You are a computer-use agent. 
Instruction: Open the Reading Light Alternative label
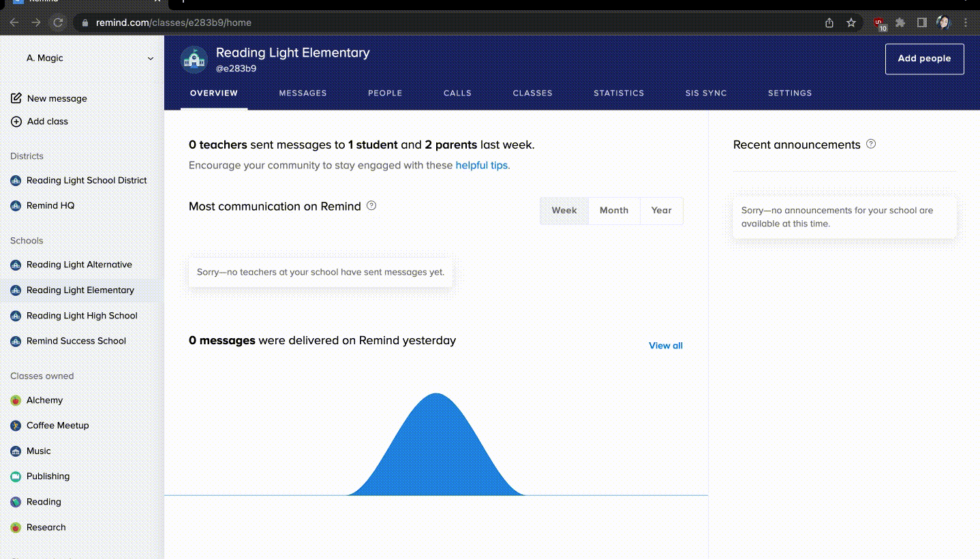79,265
